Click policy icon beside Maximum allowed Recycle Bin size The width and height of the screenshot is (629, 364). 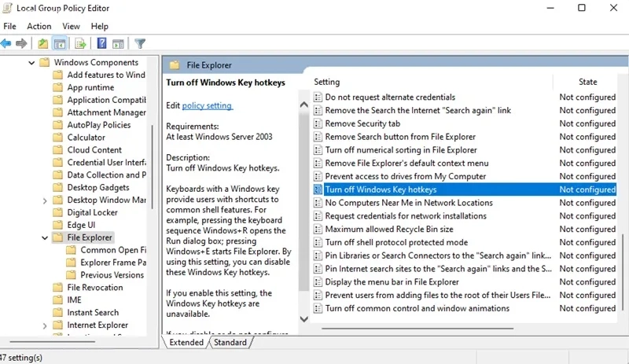pos(318,229)
